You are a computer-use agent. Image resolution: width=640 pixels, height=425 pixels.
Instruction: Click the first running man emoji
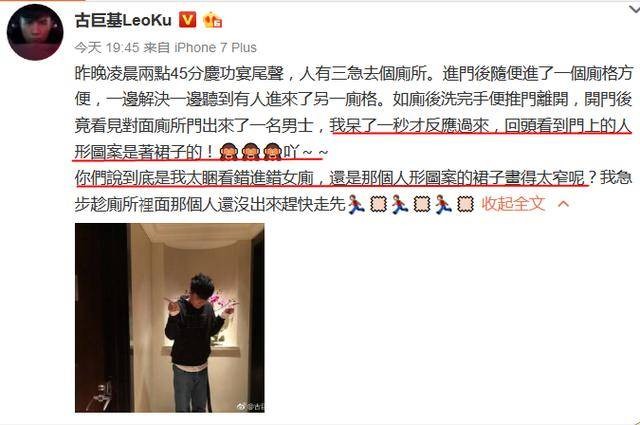point(356,204)
